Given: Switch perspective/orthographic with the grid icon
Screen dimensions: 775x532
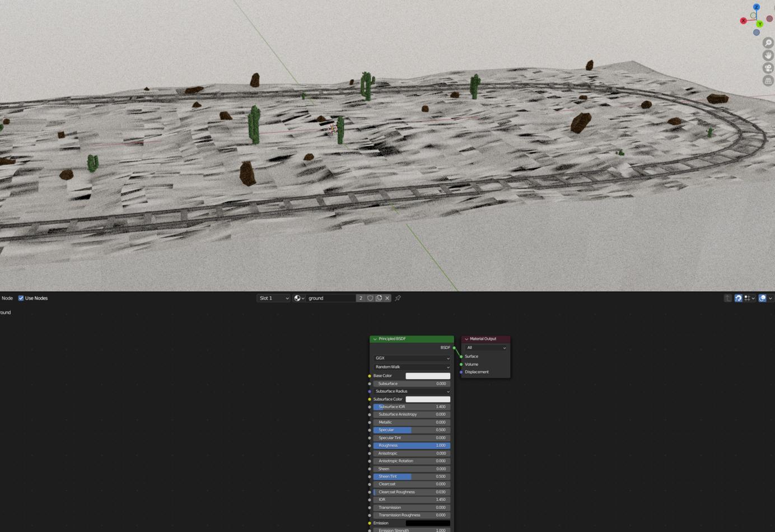Looking at the screenshot, I should point(768,81).
